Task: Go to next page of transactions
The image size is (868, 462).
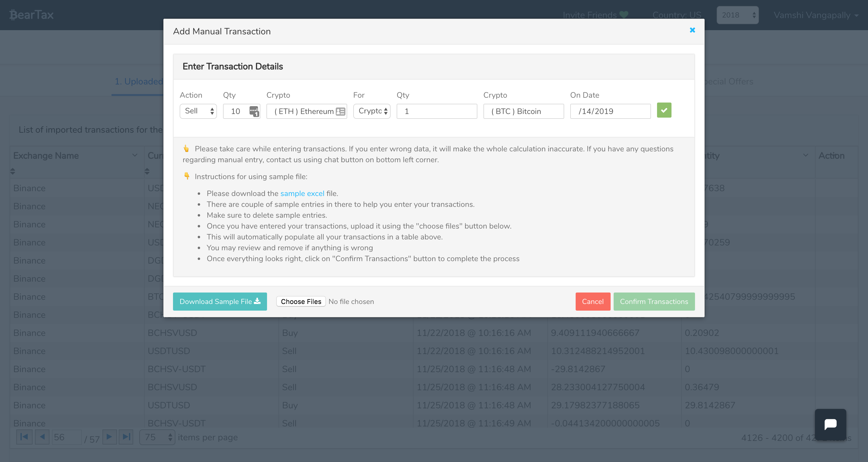Action: coord(109,437)
